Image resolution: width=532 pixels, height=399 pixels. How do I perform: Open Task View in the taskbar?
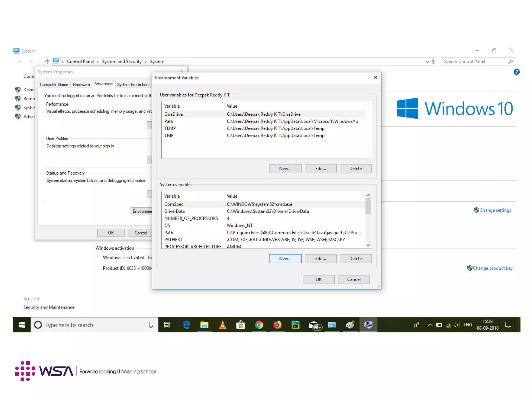pyautogui.click(x=167, y=325)
